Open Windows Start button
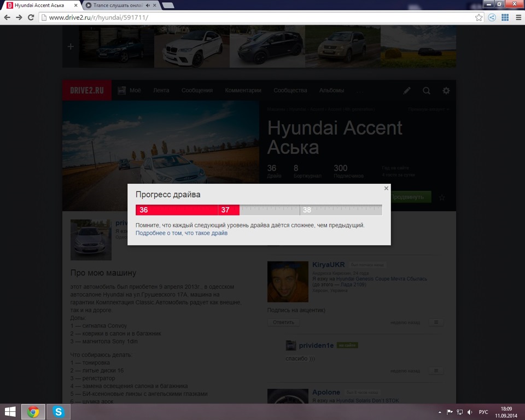The height and width of the screenshot is (420, 525). click(10, 412)
